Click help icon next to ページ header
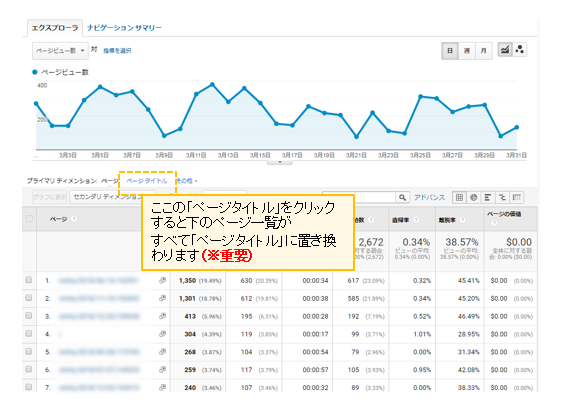The image size is (562, 409). (74, 219)
